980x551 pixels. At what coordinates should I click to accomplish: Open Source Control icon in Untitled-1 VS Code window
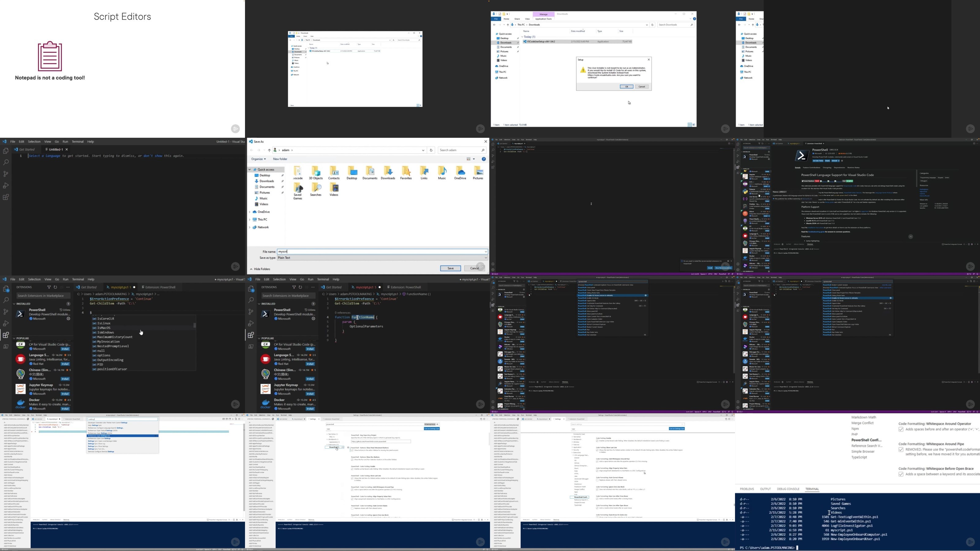(x=6, y=174)
